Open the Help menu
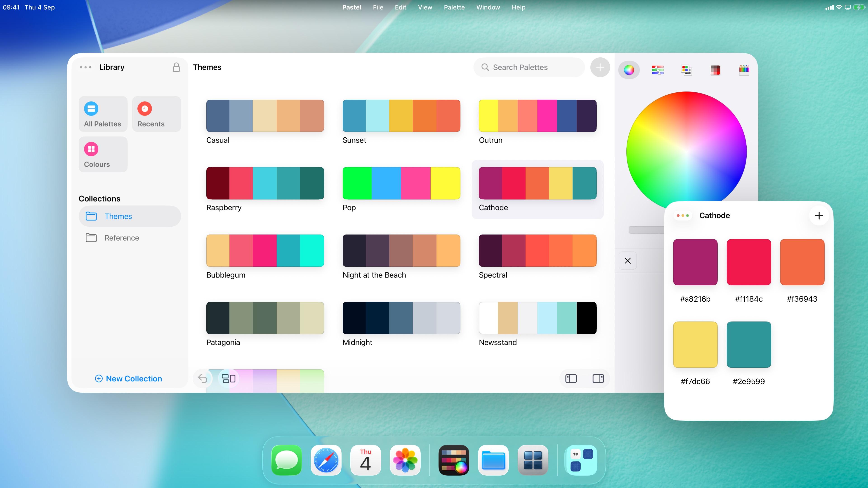868x488 pixels. click(518, 7)
